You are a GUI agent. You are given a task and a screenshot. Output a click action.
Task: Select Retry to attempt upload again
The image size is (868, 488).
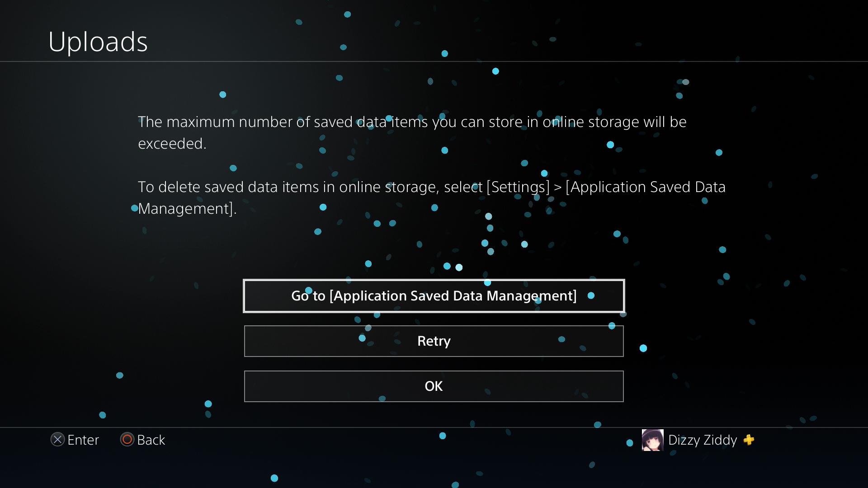point(434,340)
